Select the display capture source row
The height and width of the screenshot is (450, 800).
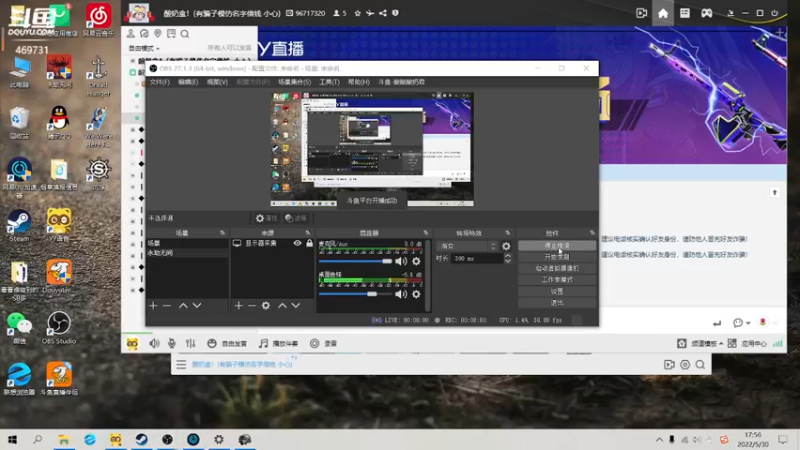pyautogui.click(x=272, y=243)
